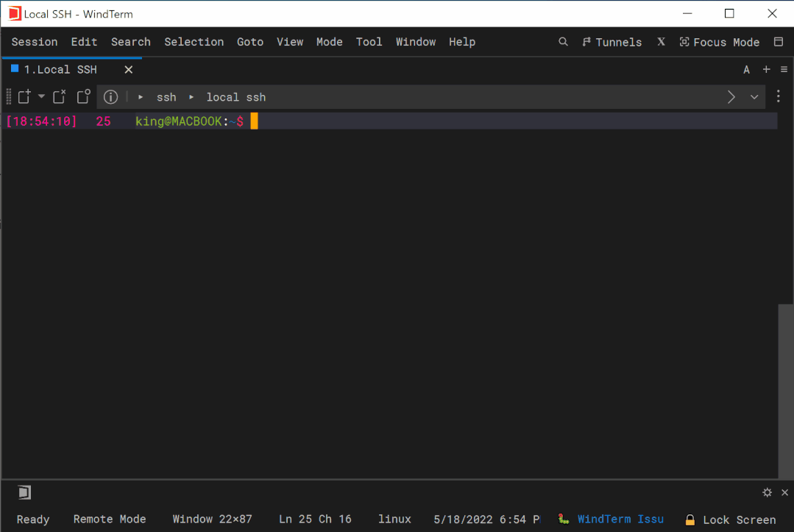Screen dimensions: 794x532
Task: Open the vertical three-dot options menu
Action: [779, 96]
